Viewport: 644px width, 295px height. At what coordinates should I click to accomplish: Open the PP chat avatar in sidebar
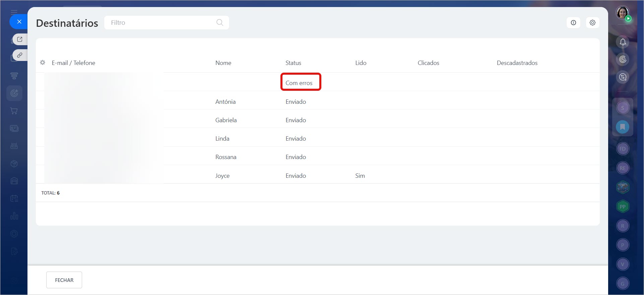(x=623, y=207)
